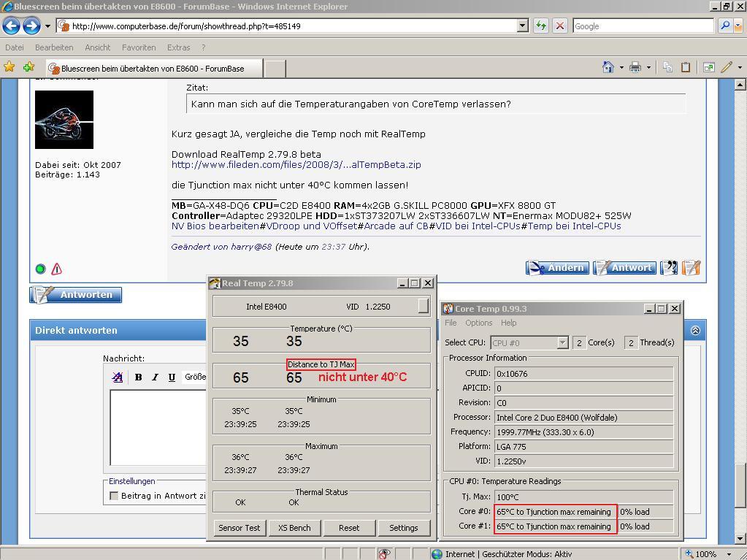Open a new blank browser tab
The height and width of the screenshot is (560, 747).
tap(275, 69)
